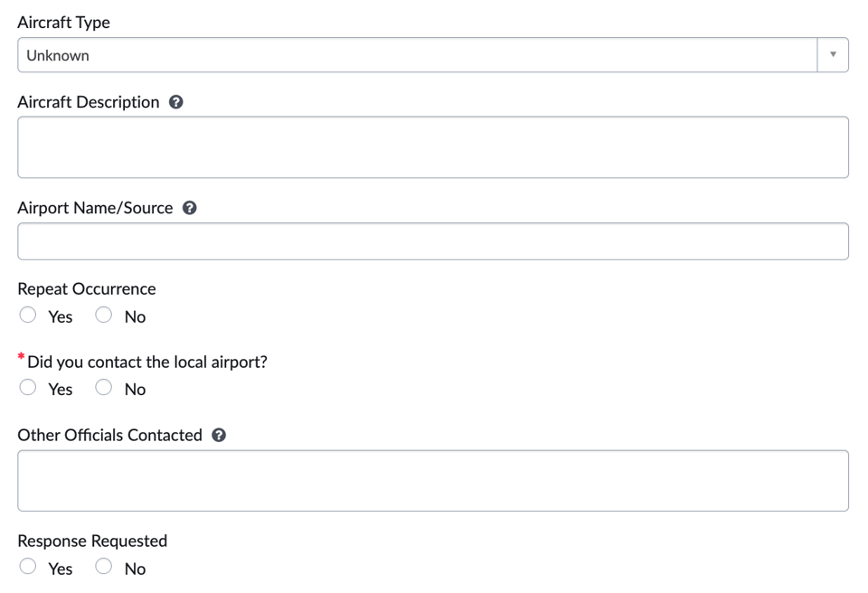Click help icon next to Airport Name/Source
The image size is (868, 593).
click(190, 208)
